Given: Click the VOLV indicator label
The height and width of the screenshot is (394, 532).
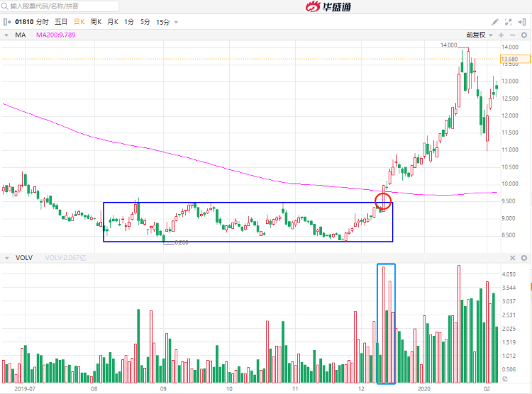Looking at the screenshot, I should (x=24, y=258).
